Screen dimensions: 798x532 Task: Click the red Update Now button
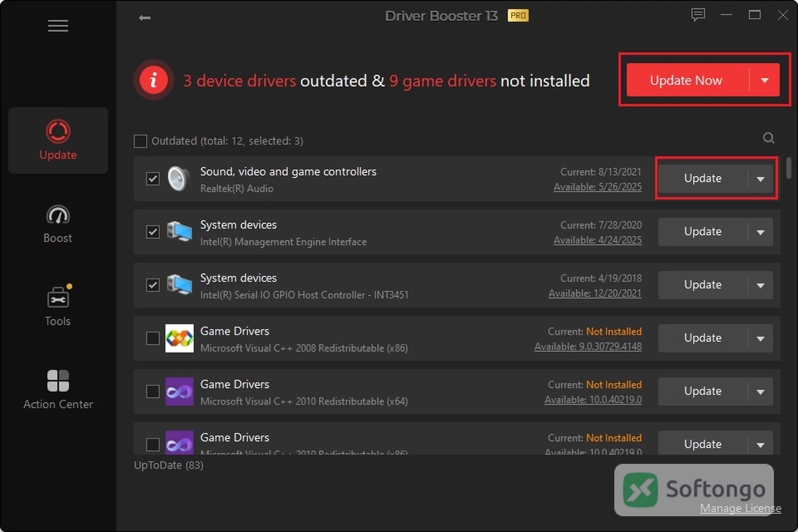pyautogui.click(x=687, y=80)
